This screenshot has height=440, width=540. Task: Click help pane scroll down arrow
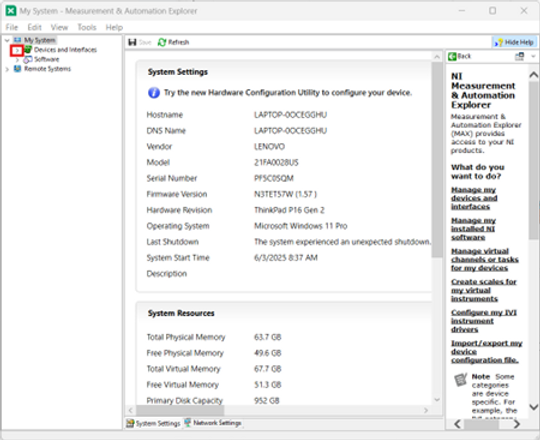533,407
